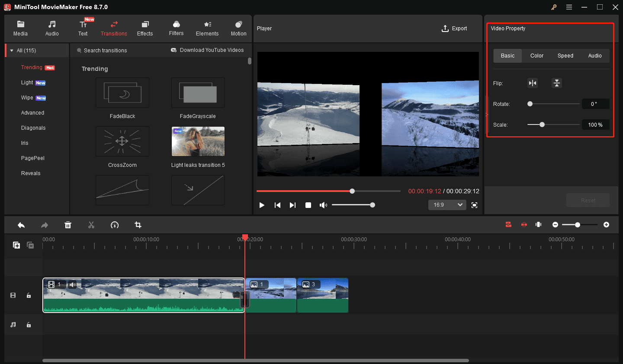
Task: Mute the player volume speaker
Action: click(x=323, y=205)
